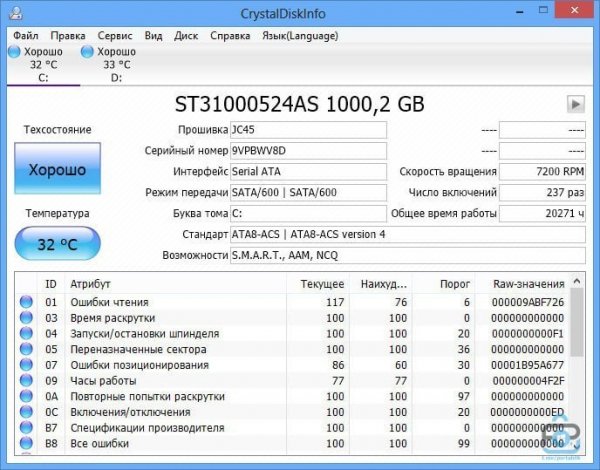Click the Хорошо health status button
Viewport: 600px width, 470px height.
57,168
